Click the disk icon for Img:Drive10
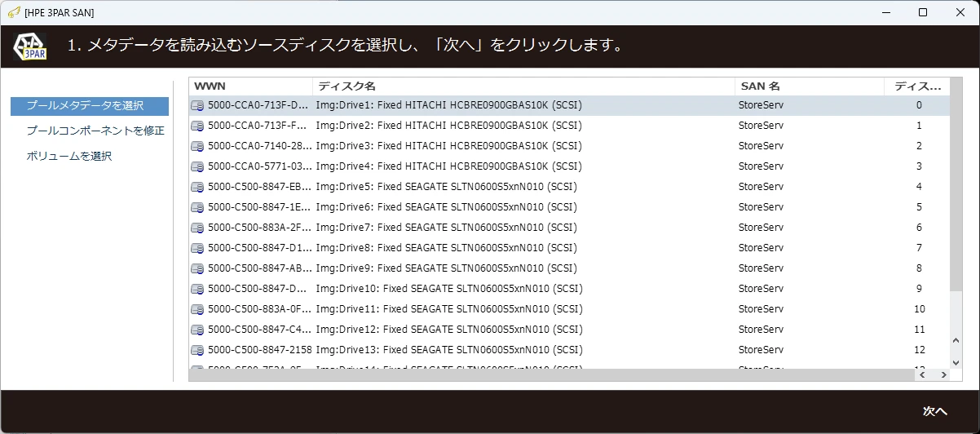980x434 pixels. (x=197, y=289)
